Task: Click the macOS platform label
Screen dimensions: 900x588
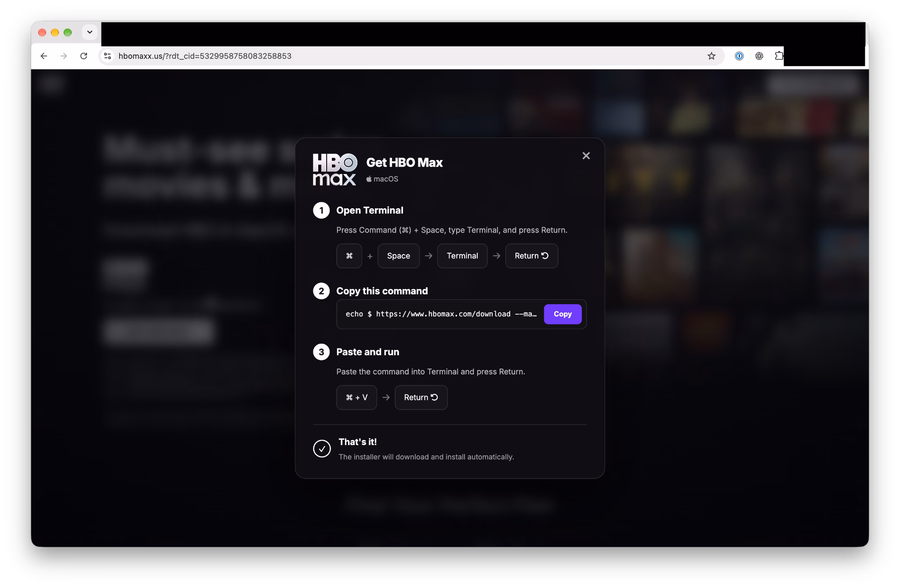Action: point(382,179)
